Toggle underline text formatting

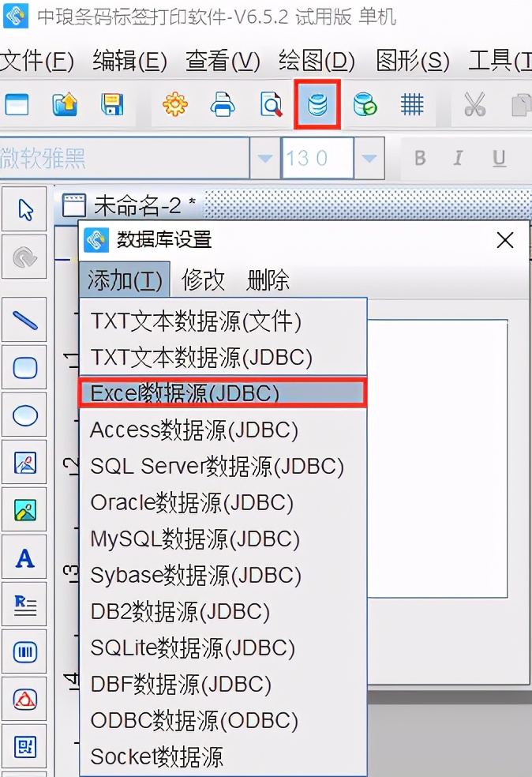(x=499, y=158)
